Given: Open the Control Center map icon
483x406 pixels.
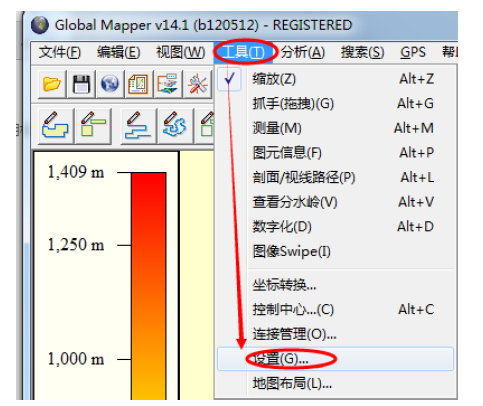Looking at the screenshot, I should (139, 84).
